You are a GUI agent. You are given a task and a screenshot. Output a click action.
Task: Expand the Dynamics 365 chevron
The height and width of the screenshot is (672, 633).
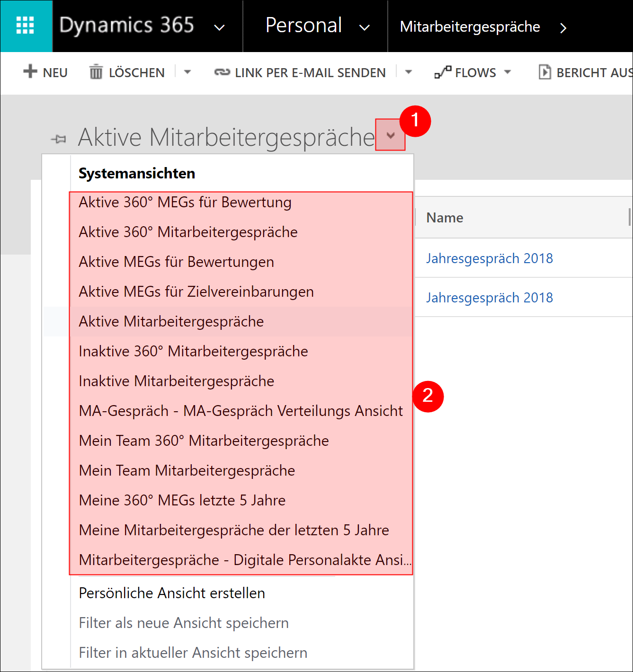point(219,27)
